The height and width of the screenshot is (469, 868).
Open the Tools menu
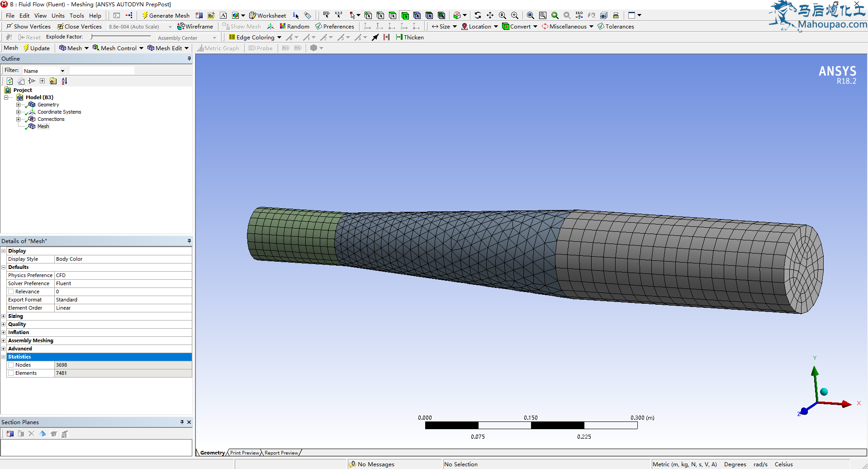tap(77, 15)
